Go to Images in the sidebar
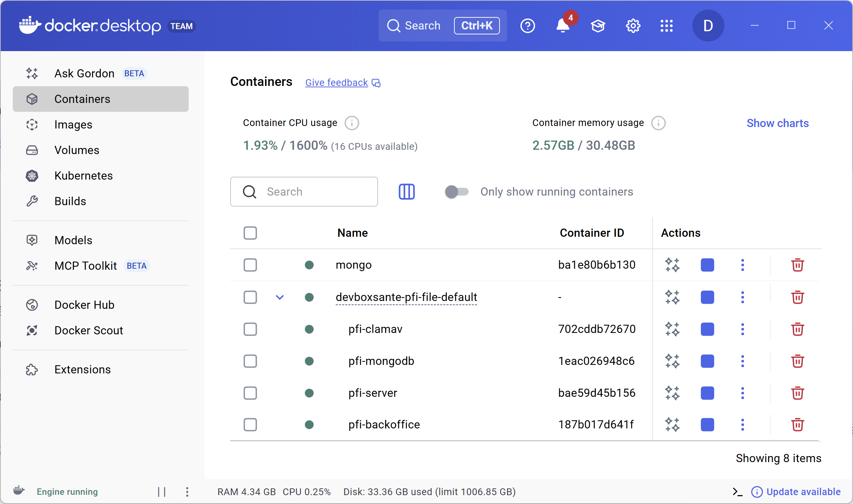Viewport: 853px width, 504px height. pos(73,125)
